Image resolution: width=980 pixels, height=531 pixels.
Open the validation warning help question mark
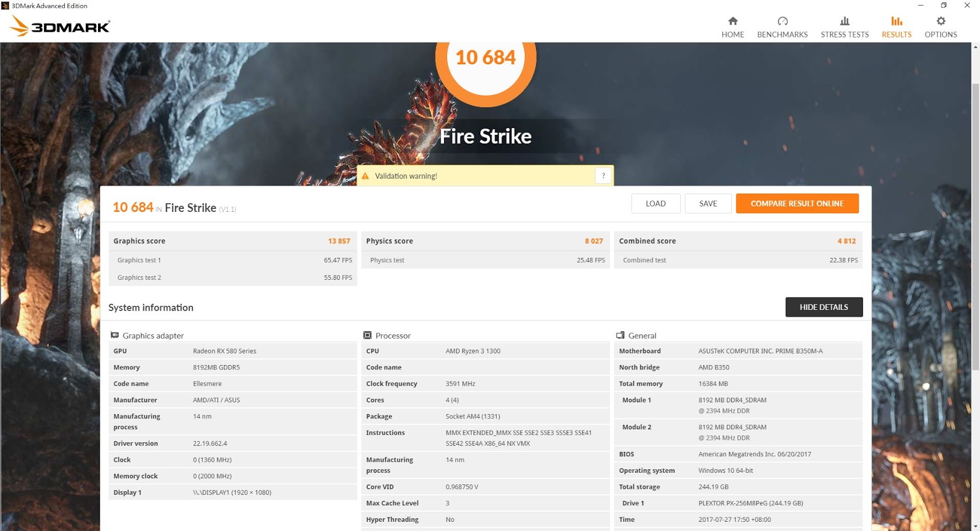click(603, 176)
